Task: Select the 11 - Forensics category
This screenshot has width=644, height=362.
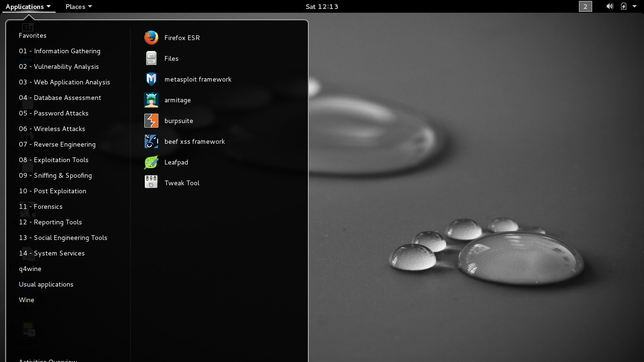Action: tap(41, 206)
